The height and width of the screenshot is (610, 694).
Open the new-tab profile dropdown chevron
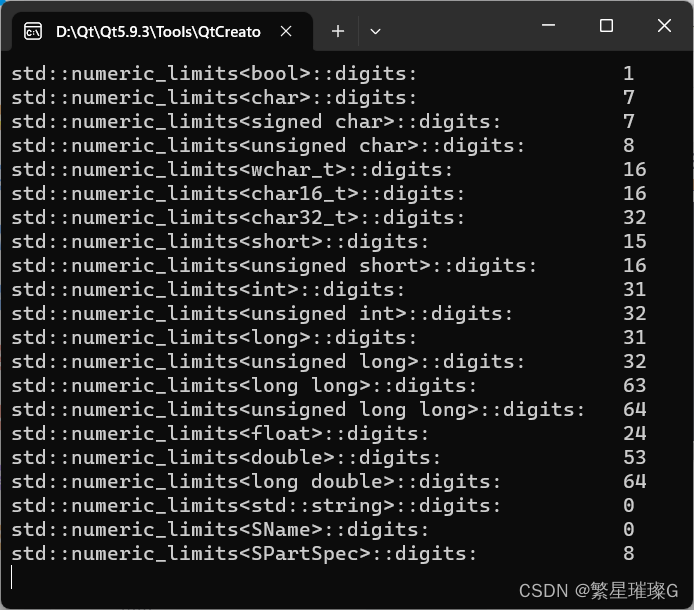tap(375, 31)
